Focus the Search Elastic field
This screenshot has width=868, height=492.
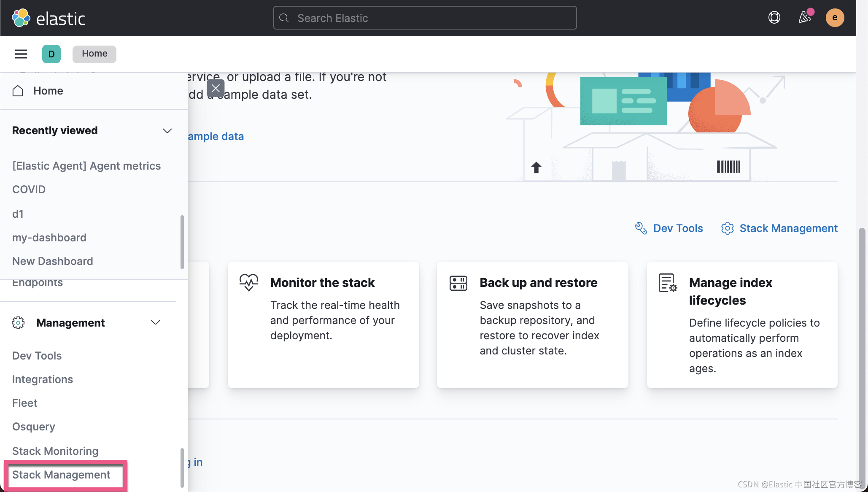(425, 18)
